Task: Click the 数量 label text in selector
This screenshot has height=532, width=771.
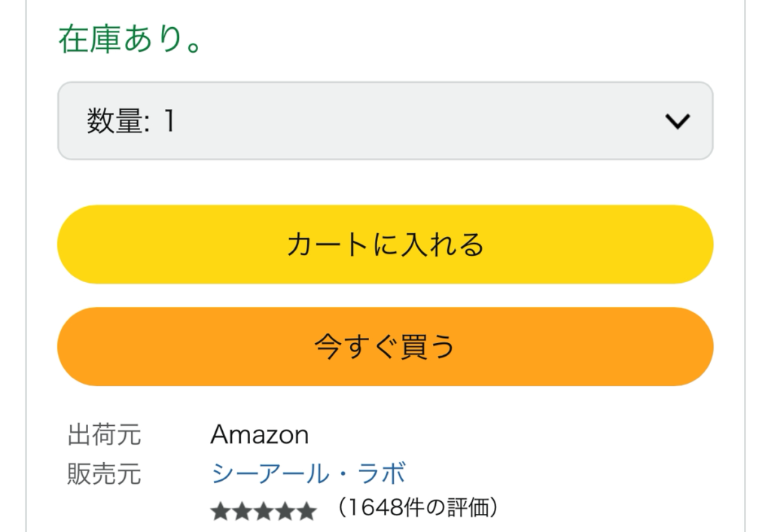Action: tap(113, 122)
